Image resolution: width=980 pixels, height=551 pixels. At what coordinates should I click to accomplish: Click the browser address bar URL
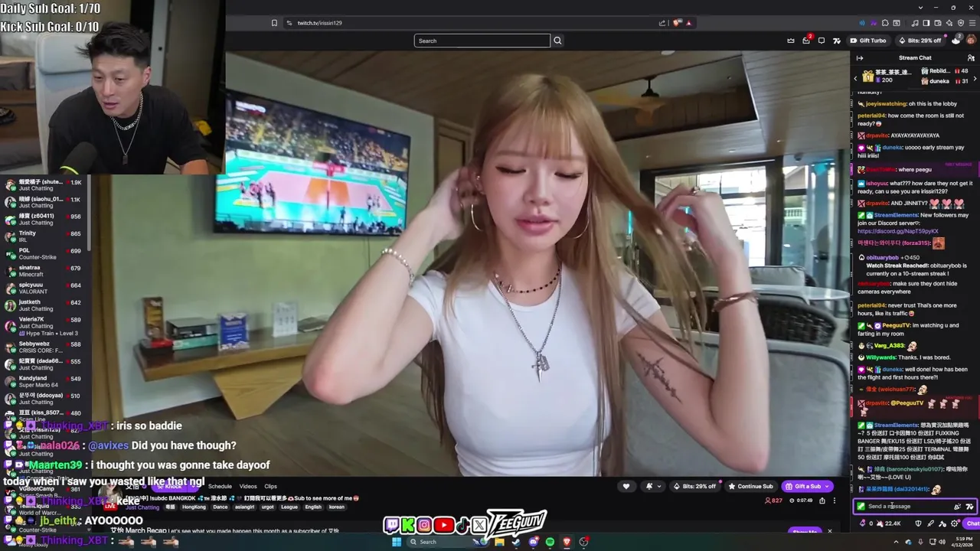click(319, 23)
